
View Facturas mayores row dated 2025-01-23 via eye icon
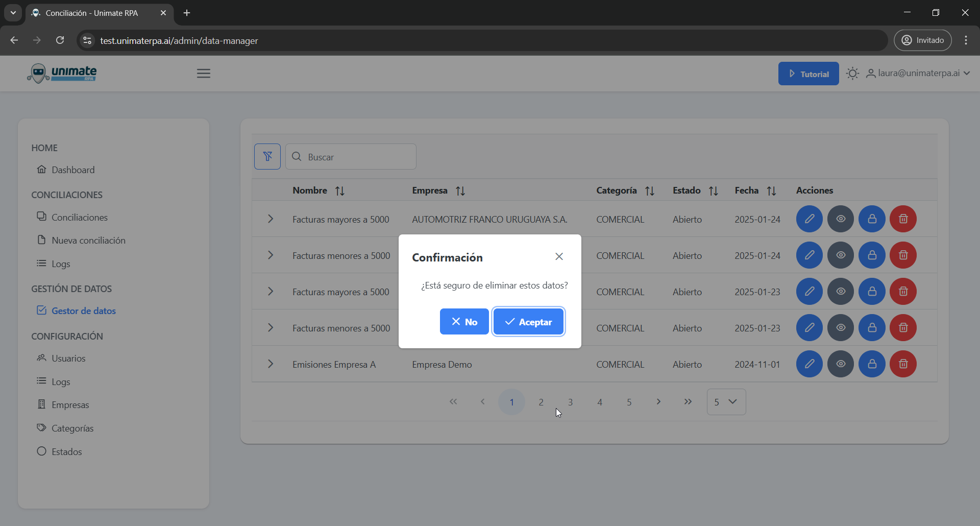pyautogui.click(x=841, y=292)
